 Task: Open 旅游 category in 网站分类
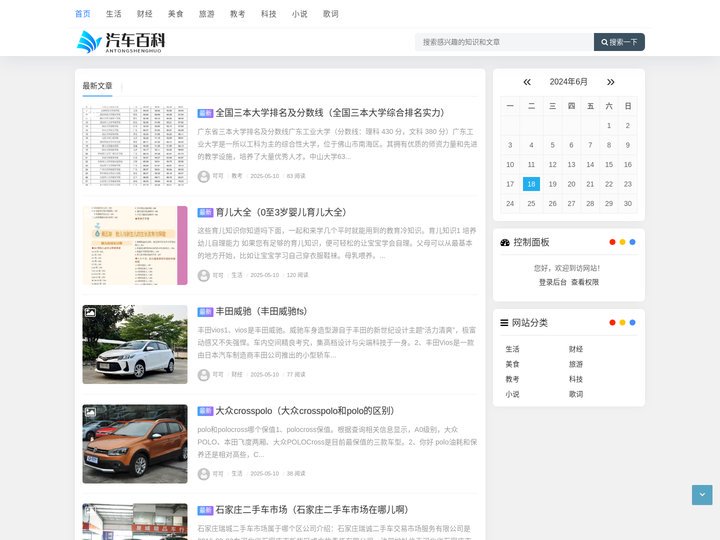576,364
